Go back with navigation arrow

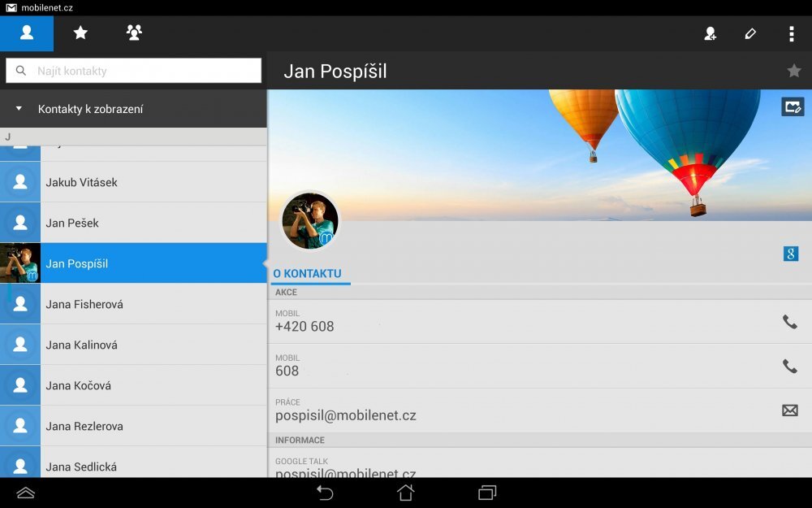[x=324, y=493]
